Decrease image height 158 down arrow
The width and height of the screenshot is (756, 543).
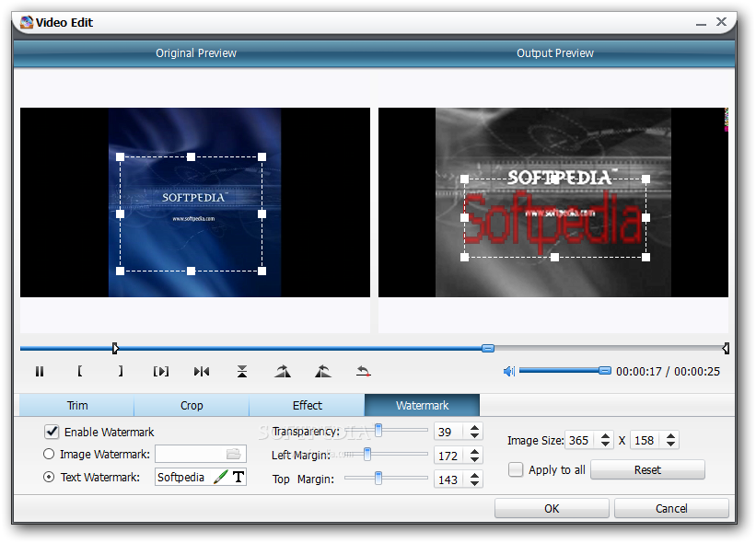[670, 445]
